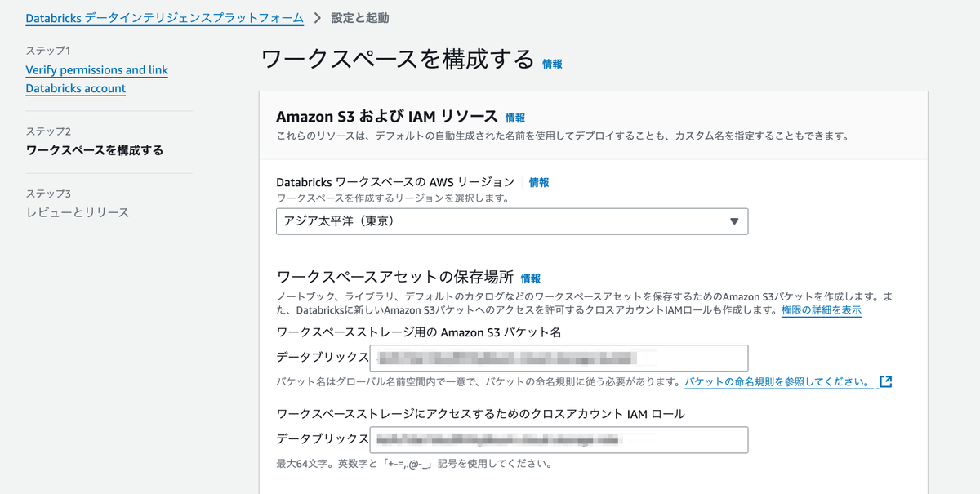Select ワークスペースを構成する step in sidebar
The height and width of the screenshot is (494, 980).
(x=94, y=150)
